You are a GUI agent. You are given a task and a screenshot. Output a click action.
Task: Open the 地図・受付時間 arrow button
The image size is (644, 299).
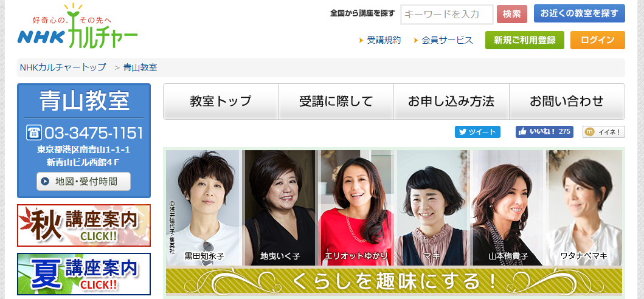click(x=83, y=181)
